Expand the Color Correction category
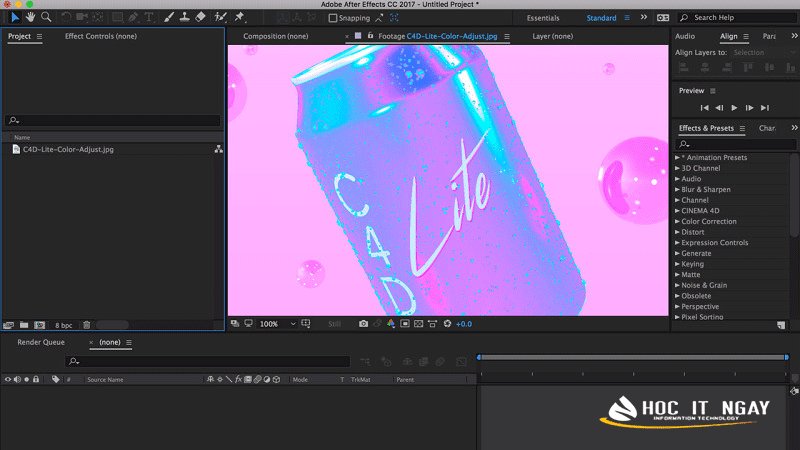 pyautogui.click(x=678, y=221)
